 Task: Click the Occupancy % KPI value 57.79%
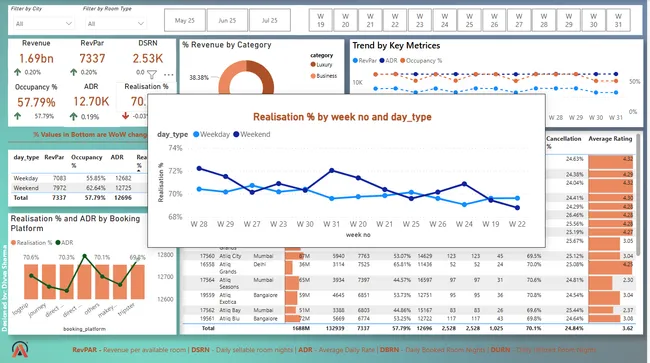(x=36, y=102)
